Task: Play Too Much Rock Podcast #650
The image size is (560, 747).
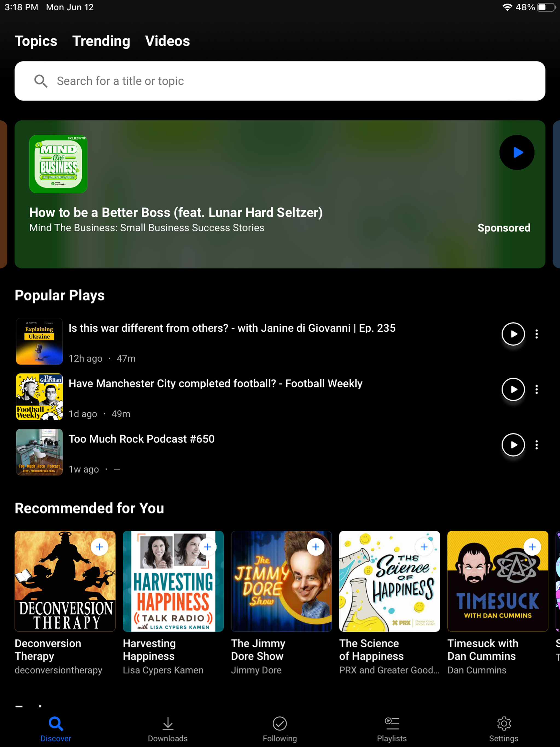Action: 513,445
